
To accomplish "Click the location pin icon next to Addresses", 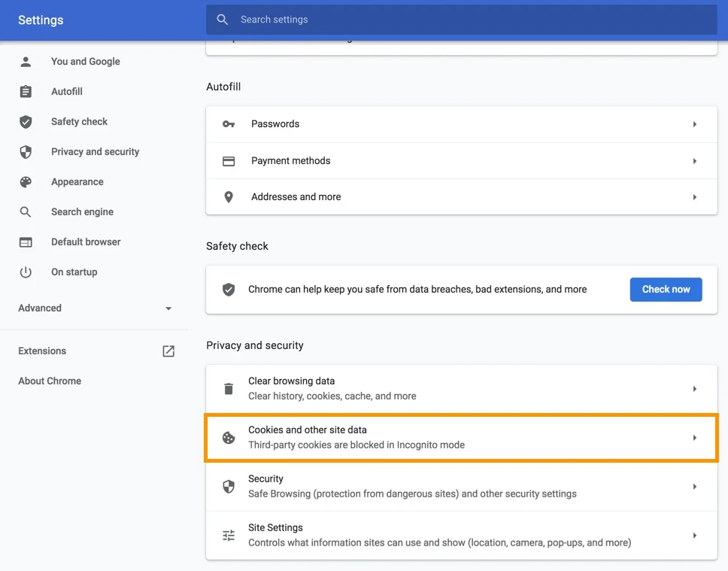I will pyautogui.click(x=229, y=197).
